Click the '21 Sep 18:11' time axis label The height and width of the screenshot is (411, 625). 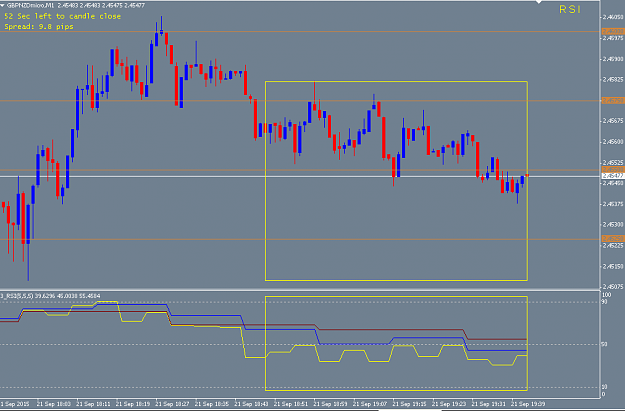tap(93, 404)
